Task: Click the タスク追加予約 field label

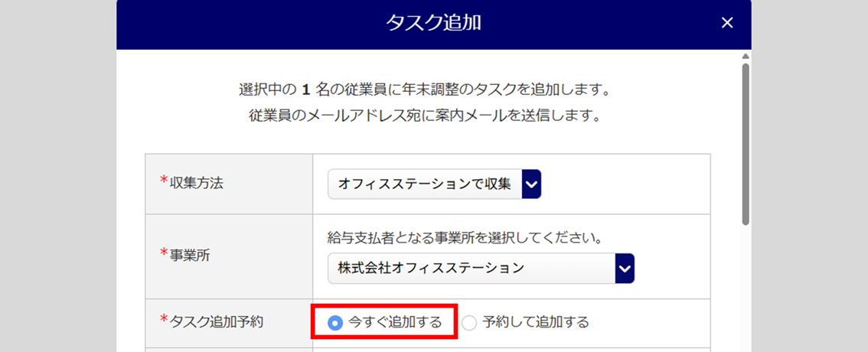Action: click(x=216, y=322)
